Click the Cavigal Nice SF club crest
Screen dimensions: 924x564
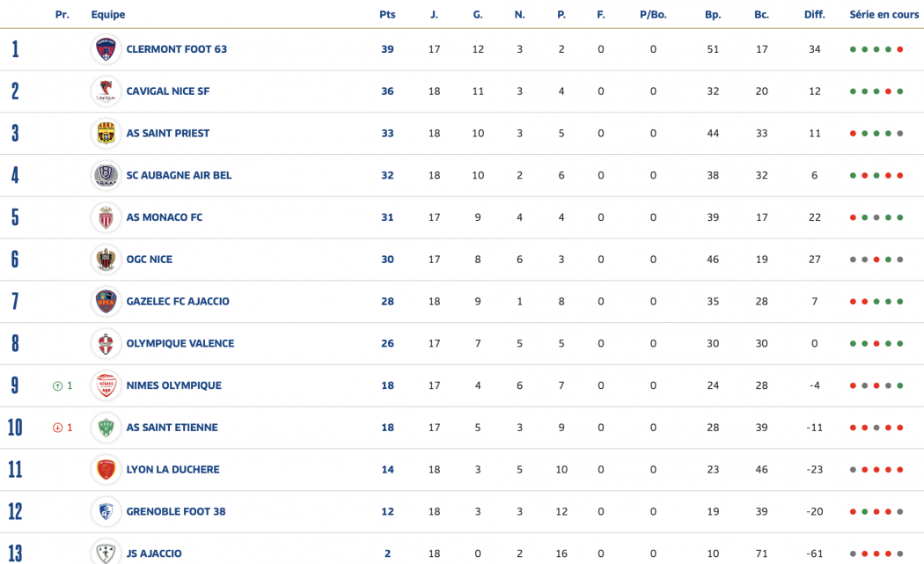[106, 92]
